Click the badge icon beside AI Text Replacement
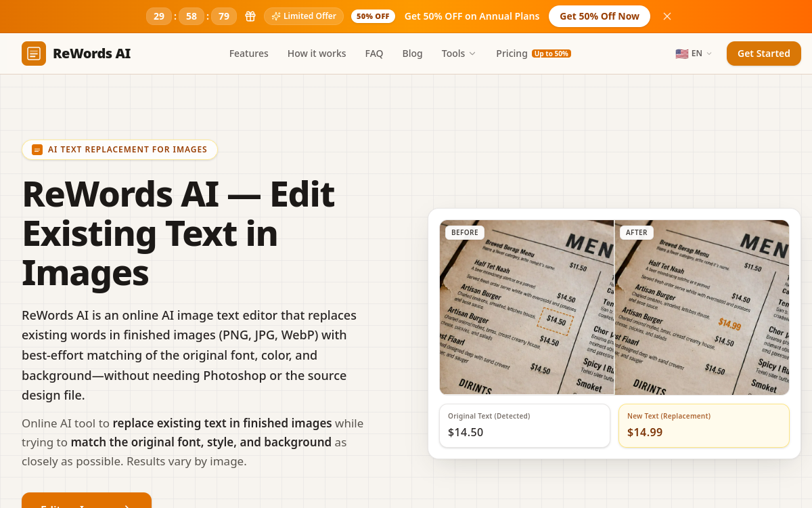 click(x=37, y=150)
